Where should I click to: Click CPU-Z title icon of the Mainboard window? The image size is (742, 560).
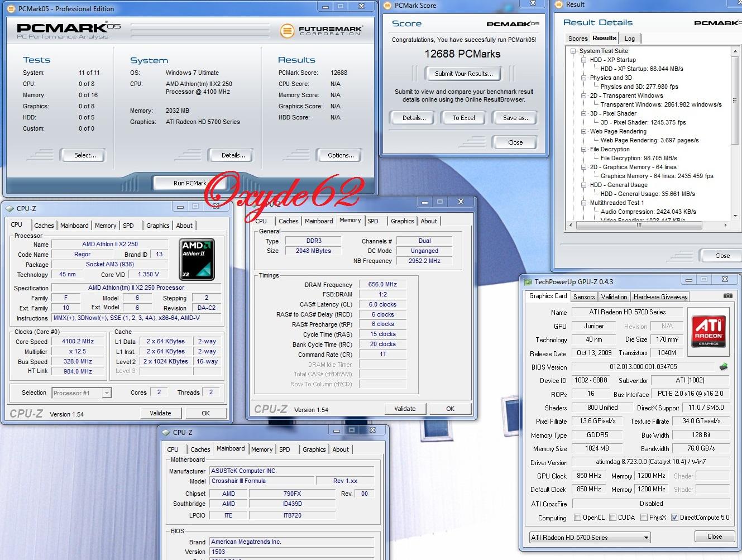166,433
